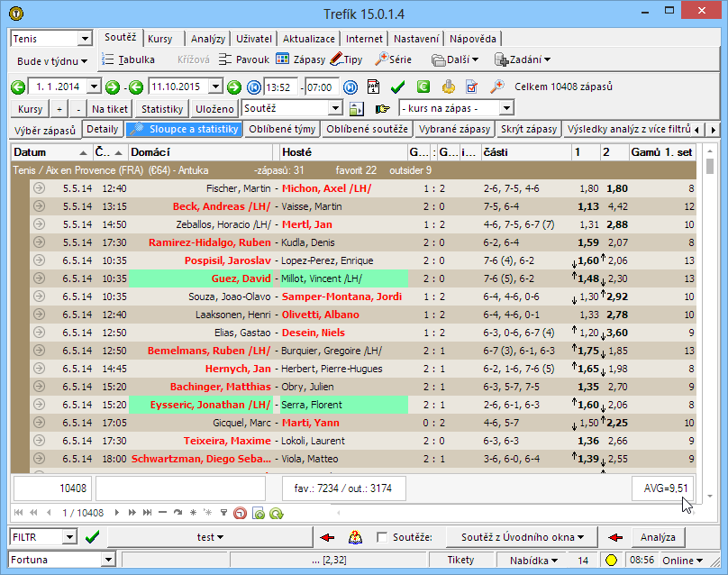The image size is (728, 575).
Task: Open the Tenis sport dropdown
Action: pyautogui.click(x=85, y=39)
